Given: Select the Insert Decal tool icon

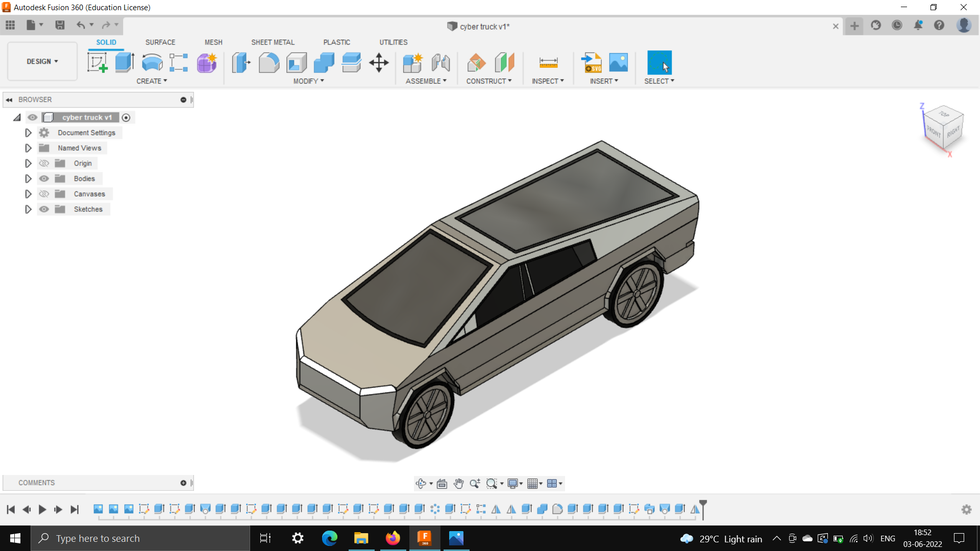Looking at the screenshot, I should 617,62.
